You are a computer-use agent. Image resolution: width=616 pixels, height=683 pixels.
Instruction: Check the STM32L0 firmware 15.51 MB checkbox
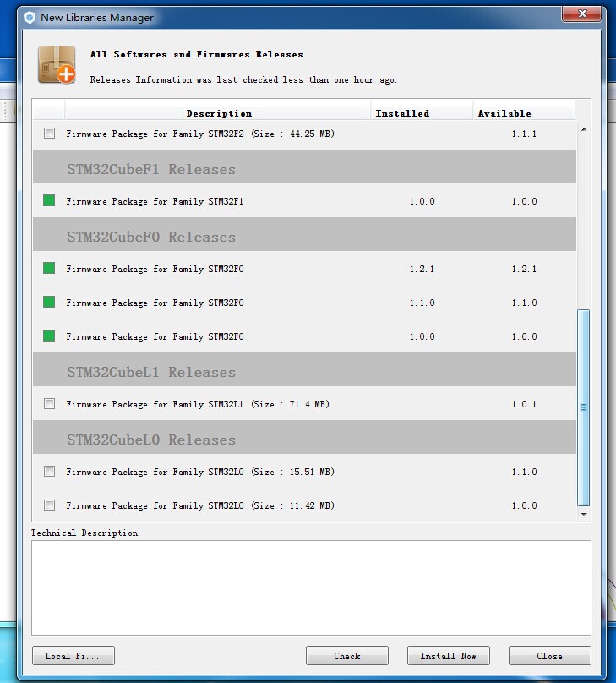pyautogui.click(x=49, y=472)
